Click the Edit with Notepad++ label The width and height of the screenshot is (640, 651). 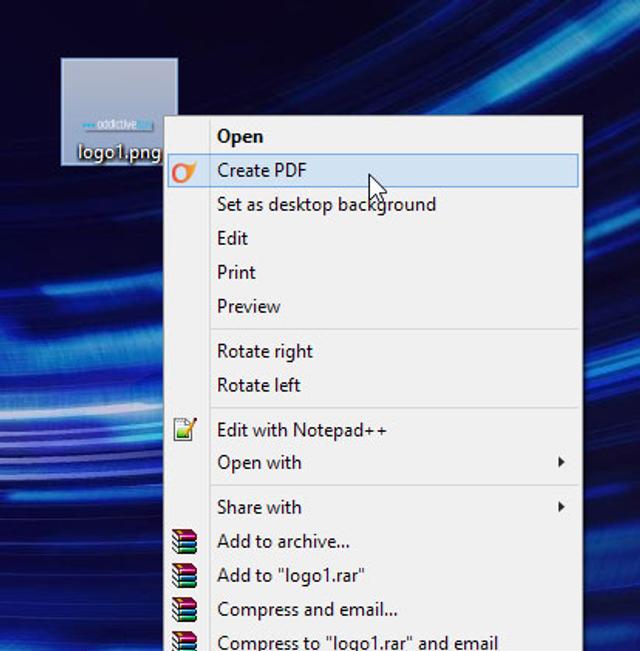click(301, 430)
